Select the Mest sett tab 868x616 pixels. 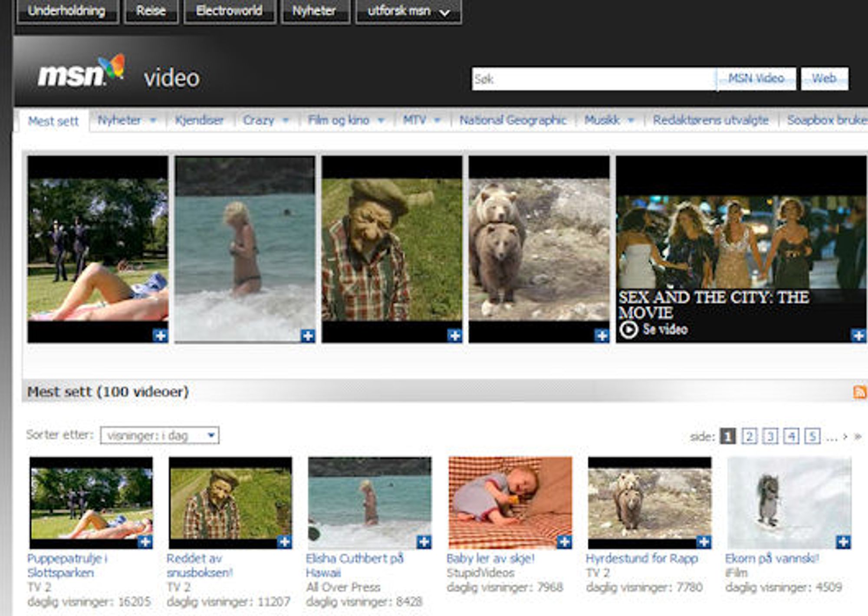tap(53, 121)
